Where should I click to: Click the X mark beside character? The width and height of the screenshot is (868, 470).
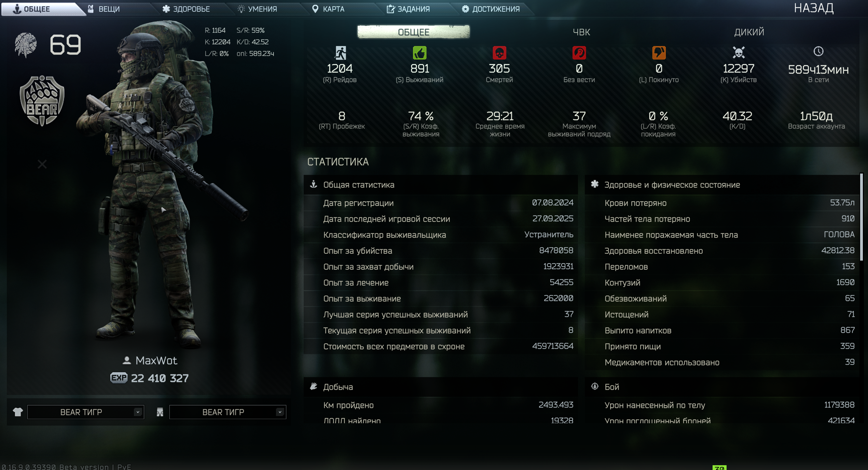[x=42, y=164]
